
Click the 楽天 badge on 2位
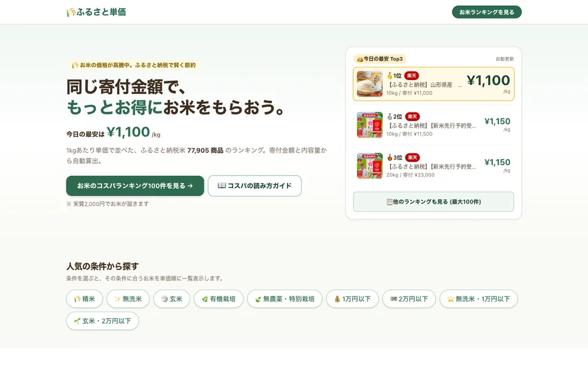click(412, 116)
